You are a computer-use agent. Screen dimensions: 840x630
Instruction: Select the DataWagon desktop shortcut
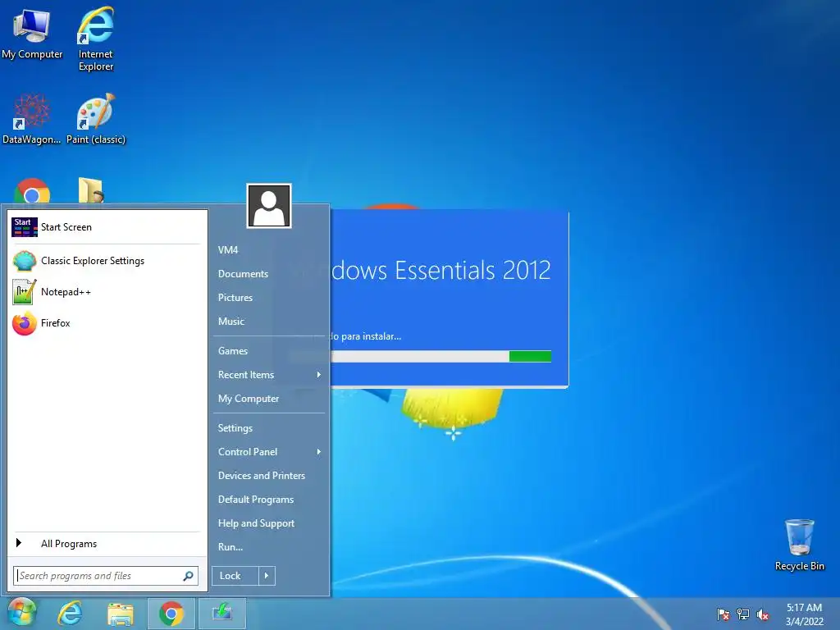click(x=32, y=119)
